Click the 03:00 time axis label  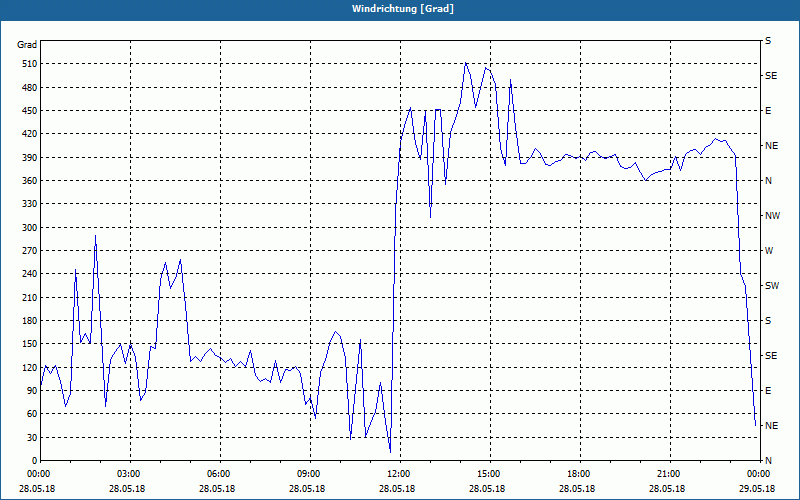(130, 474)
